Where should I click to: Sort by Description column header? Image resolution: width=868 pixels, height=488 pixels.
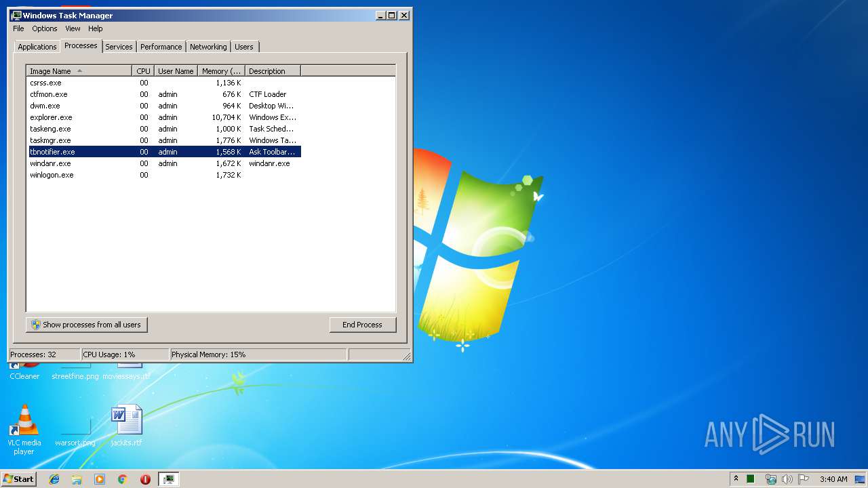coord(273,71)
